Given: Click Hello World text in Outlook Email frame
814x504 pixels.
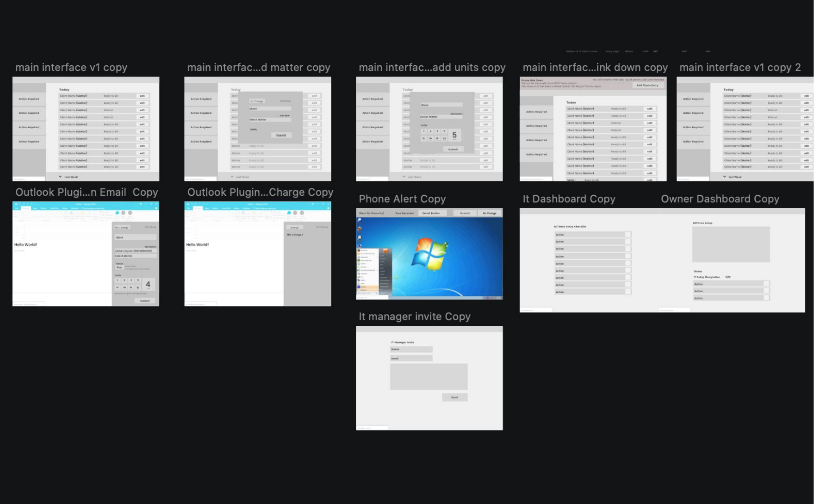Looking at the screenshot, I should pos(25,245).
